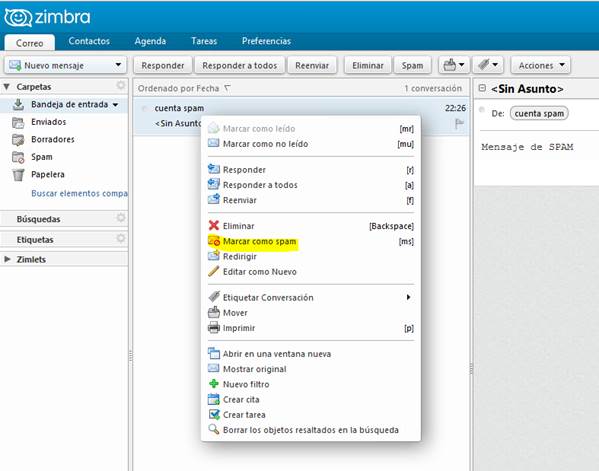599x471 pixels.
Task: Collapse the message header of Sin Asunto
Action: 482,88
